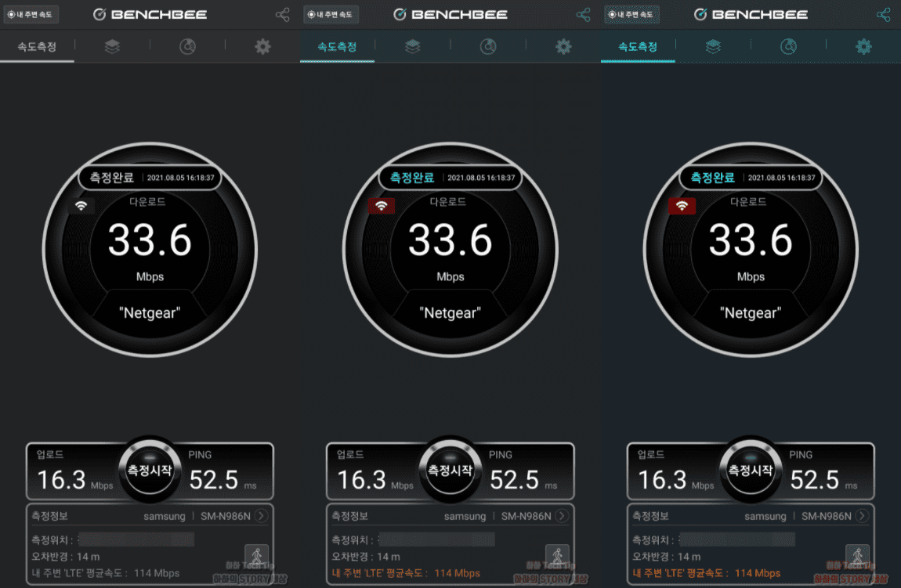Tap walking person icon in middle screenshot
The width and height of the screenshot is (901, 588).
[557, 557]
